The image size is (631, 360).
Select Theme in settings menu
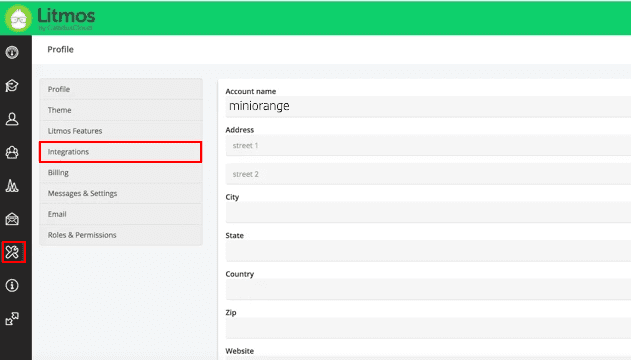coord(121,110)
